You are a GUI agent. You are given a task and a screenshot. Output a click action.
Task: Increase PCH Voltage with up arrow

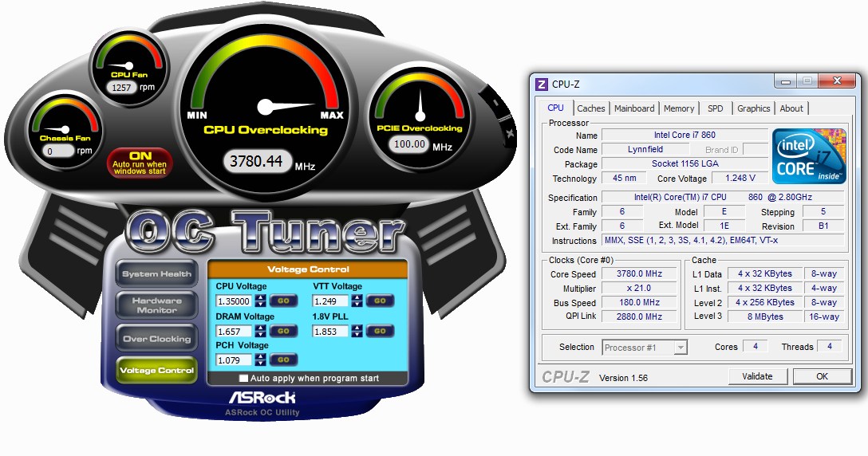pos(260,356)
